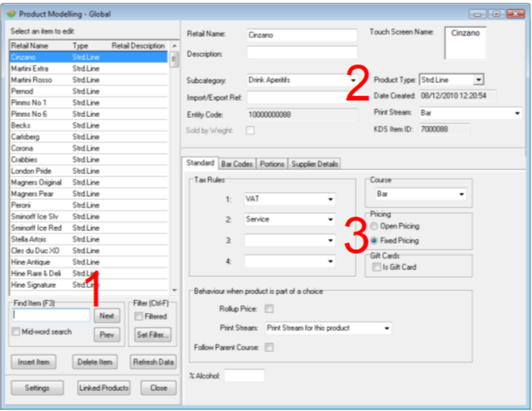Click the item list scrollbar down arrow

tap(174, 289)
